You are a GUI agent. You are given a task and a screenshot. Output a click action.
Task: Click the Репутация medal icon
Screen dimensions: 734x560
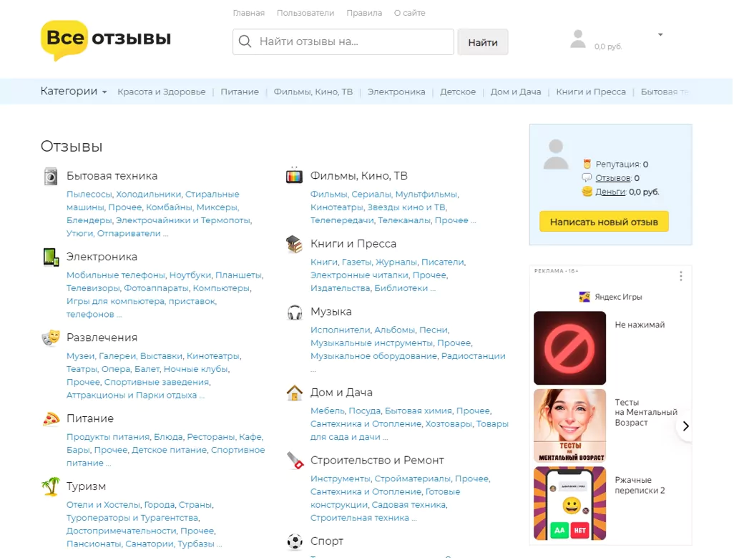pos(587,164)
